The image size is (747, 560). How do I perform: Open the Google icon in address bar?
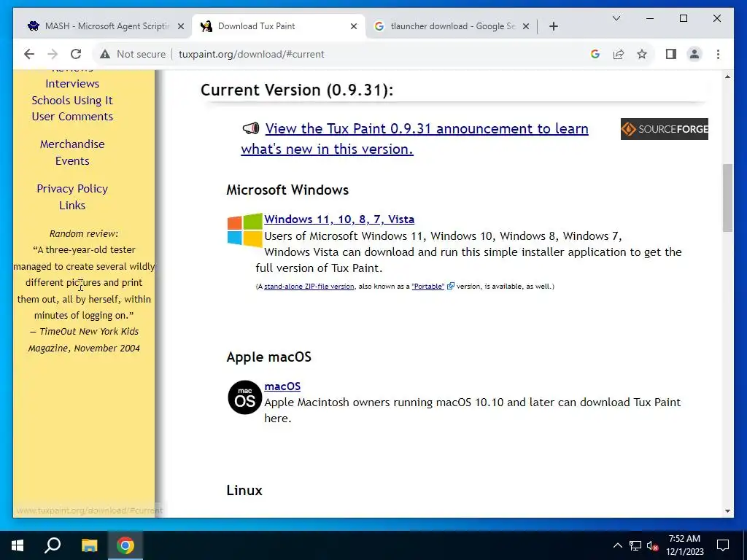point(595,54)
